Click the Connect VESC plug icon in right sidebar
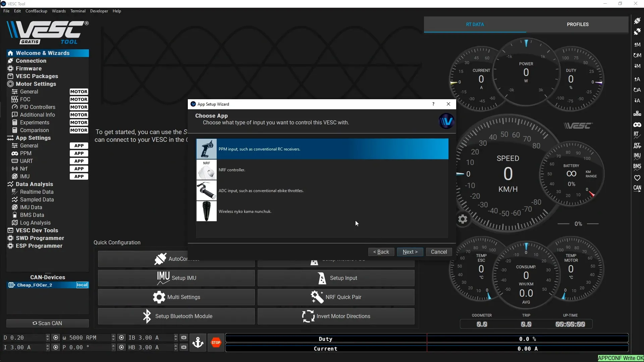Screen dimensions: 644x362 (638, 20)
